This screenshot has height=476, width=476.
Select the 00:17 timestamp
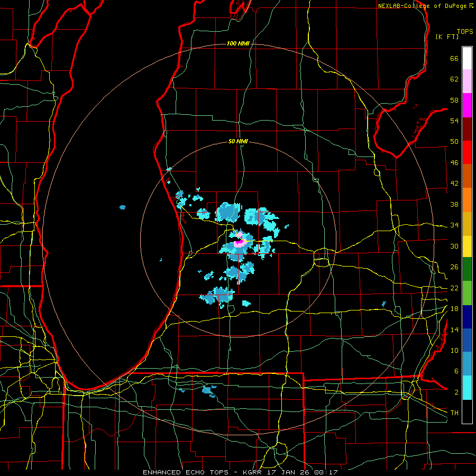pyautogui.click(x=326, y=472)
